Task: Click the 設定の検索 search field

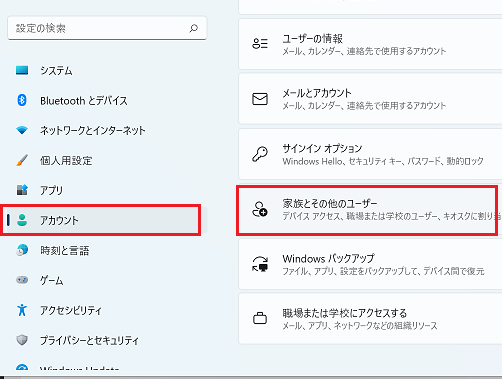Action: coord(107,28)
